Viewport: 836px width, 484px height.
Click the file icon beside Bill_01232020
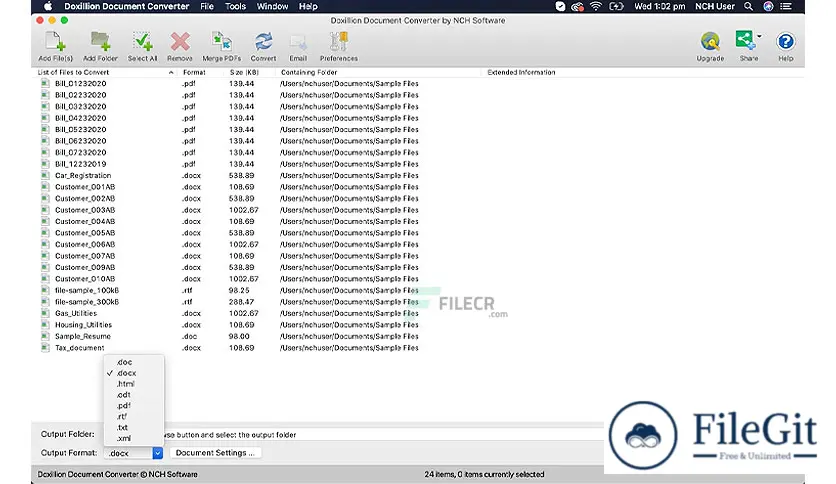click(45, 84)
